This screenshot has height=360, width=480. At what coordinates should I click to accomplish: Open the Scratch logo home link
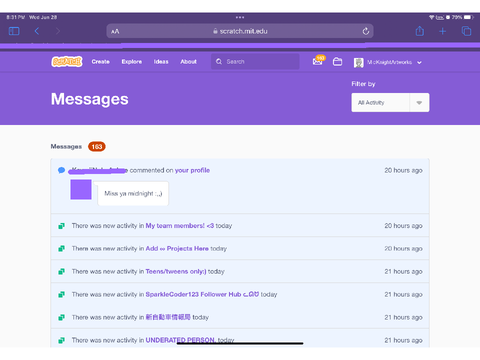[67, 62]
